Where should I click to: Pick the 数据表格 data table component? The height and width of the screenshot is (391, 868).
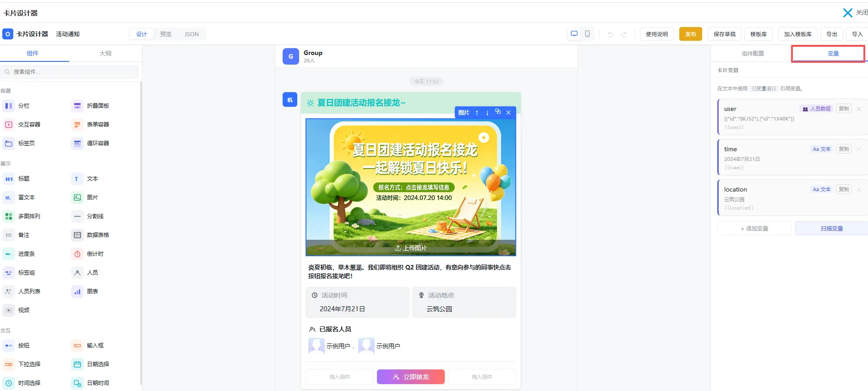(x=91, y=235)
